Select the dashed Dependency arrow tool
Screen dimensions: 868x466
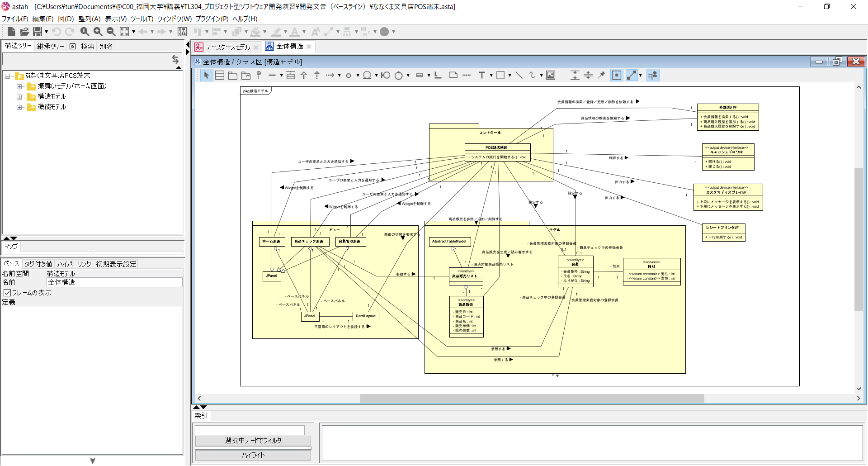click(x=330, y=75)
